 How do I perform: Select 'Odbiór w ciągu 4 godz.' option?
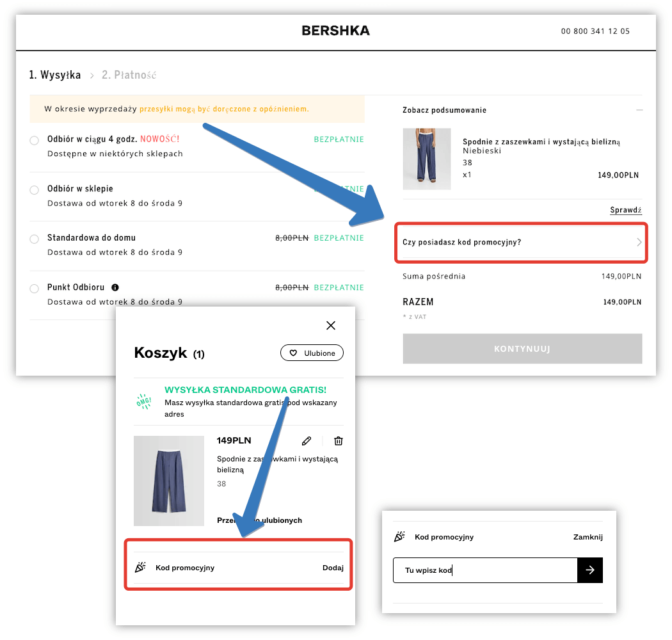[x=35, y=141]
